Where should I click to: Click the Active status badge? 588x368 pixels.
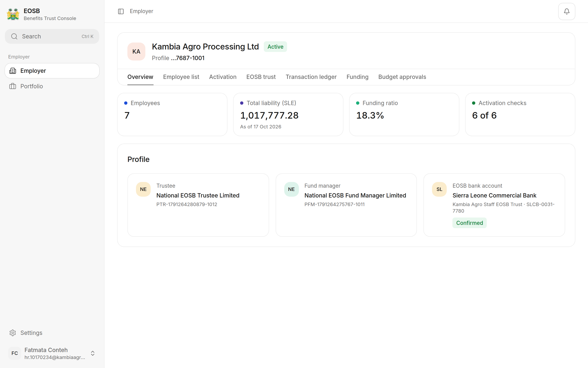(275, 47)
